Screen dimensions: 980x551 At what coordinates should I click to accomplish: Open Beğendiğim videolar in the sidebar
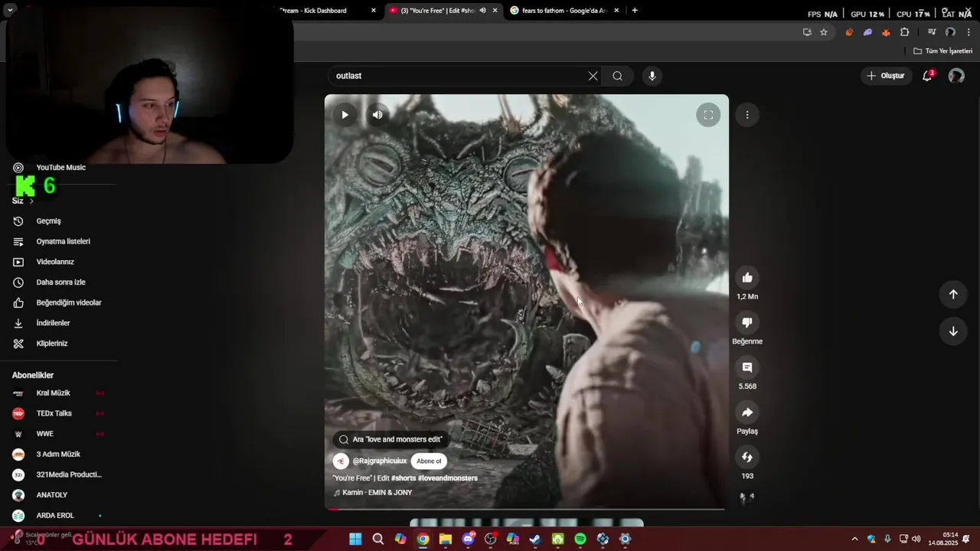pyautogui.click(x=69, y=302)
